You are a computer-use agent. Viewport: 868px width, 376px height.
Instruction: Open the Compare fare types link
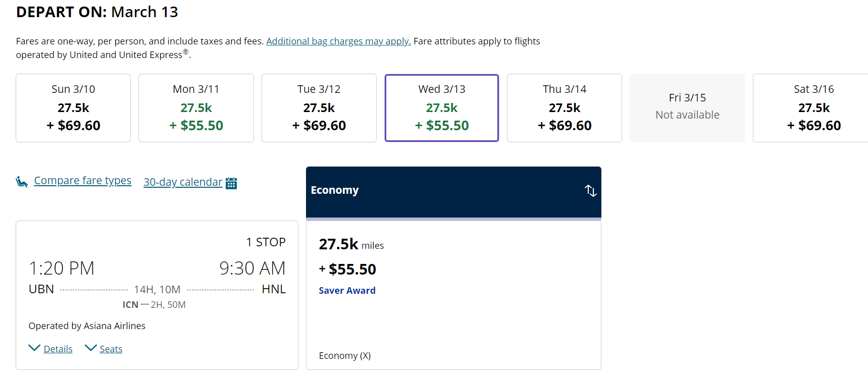(82, 181)
